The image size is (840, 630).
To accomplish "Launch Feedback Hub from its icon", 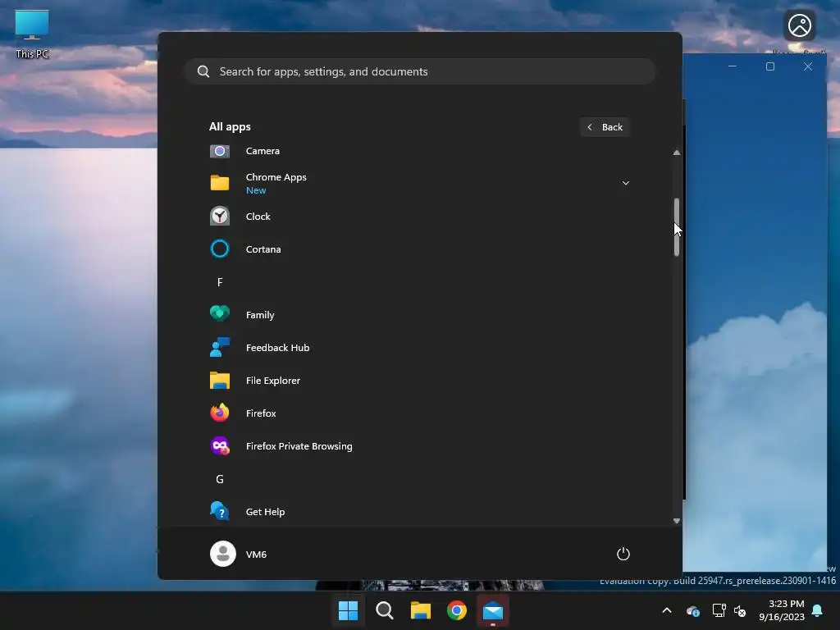I will pyautogui.click(x=220, y=348).
